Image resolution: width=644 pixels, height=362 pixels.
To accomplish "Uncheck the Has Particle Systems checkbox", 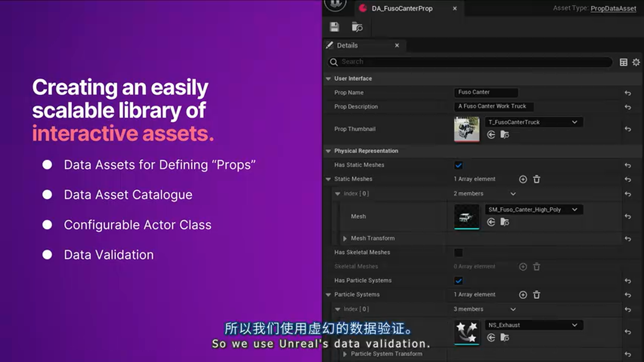I will (458, 281).
